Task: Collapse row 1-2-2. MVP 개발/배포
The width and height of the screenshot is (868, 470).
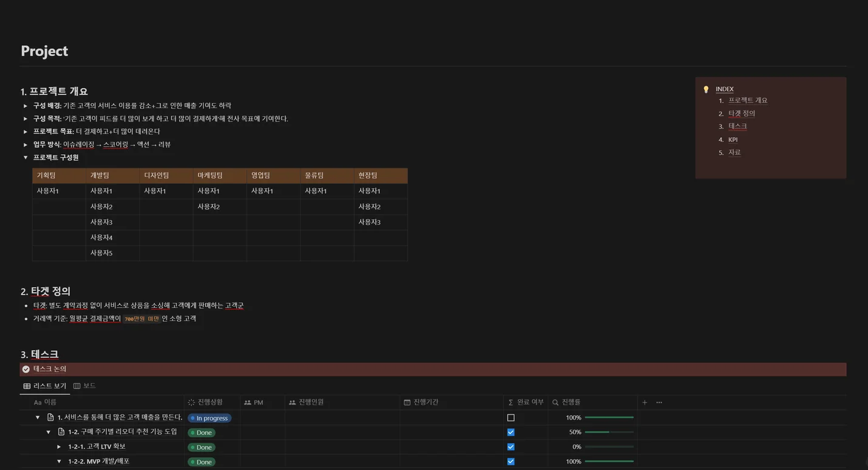Action: click(x=59, y=461)
